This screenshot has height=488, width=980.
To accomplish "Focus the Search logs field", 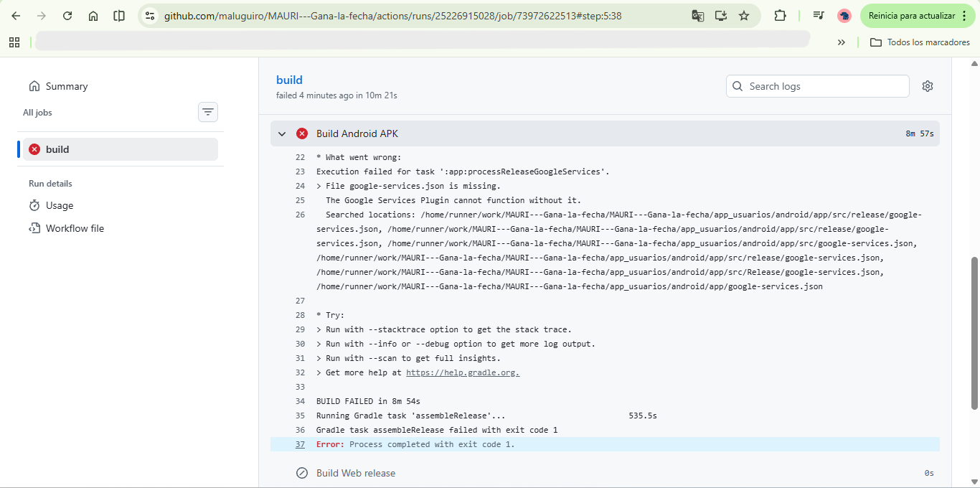I will 818,86.
